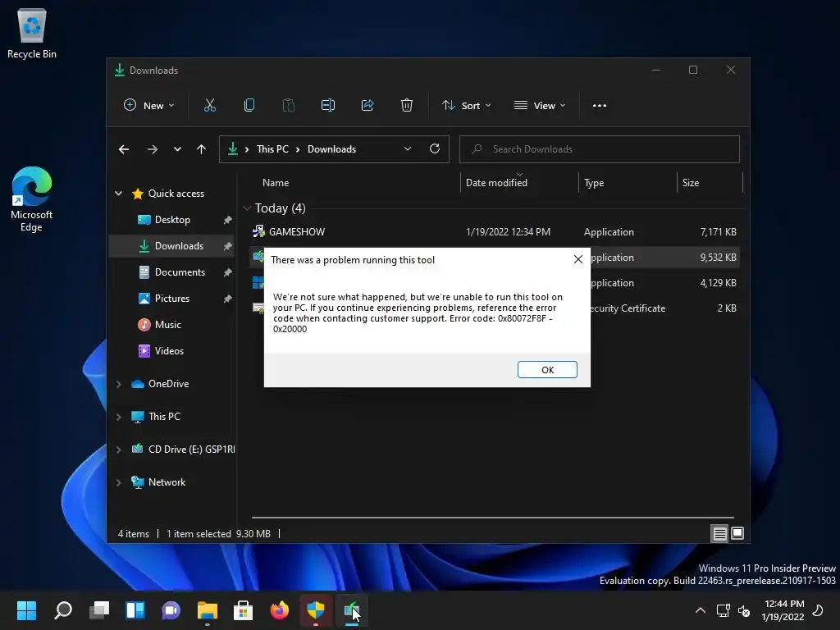Collapse the Quick access tree node
840x630 pixels.
click(118, 194)
